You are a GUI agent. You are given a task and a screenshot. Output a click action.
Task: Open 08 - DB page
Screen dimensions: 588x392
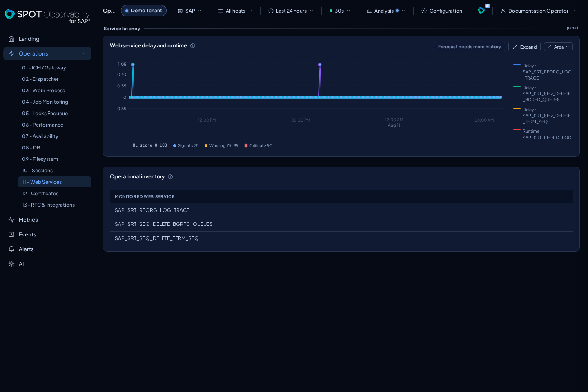coord(55,148)
